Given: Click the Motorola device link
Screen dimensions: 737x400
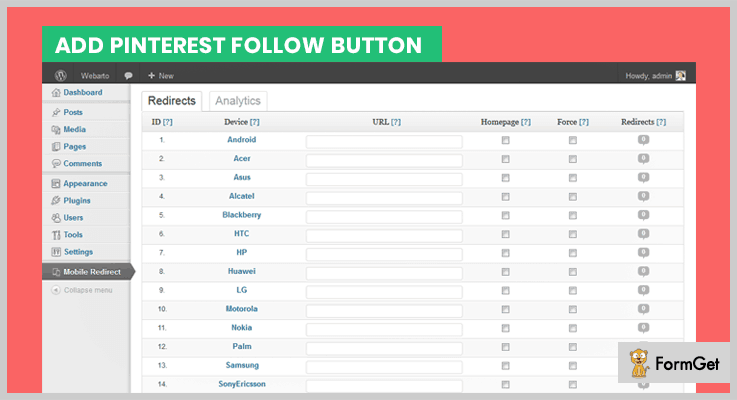Looking at the screenshot, I should pos(241,309).
